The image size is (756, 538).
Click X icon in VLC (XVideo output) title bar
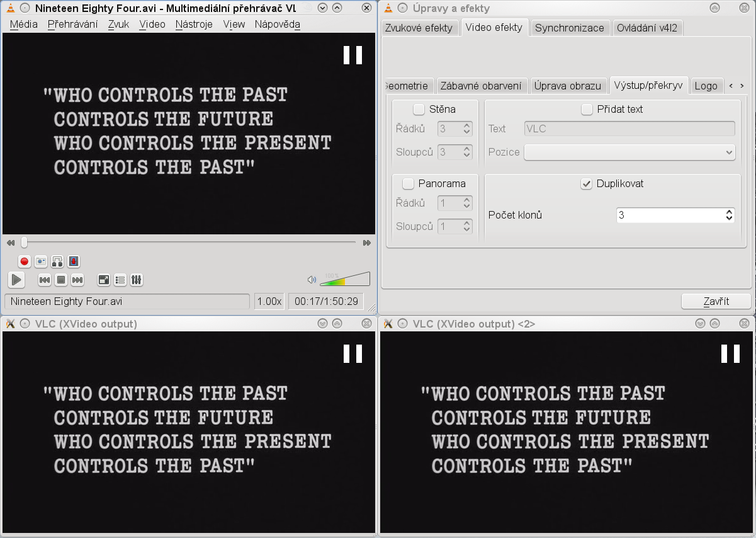[10, 323]
